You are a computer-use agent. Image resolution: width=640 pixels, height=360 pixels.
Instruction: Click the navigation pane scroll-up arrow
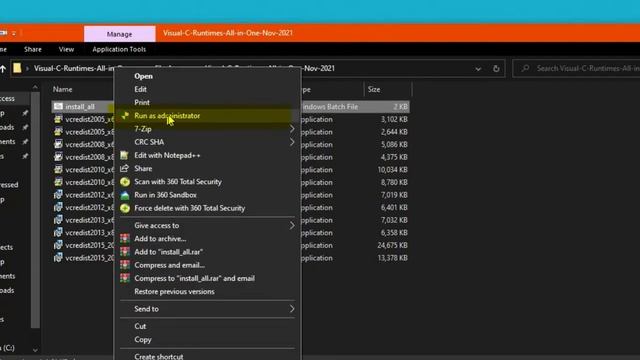(x=35, y=87)
